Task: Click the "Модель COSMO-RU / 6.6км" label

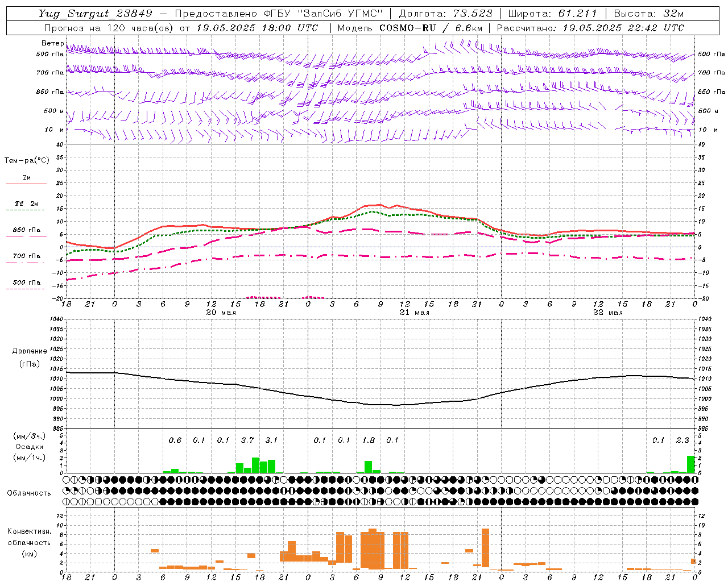Action: 410,28
